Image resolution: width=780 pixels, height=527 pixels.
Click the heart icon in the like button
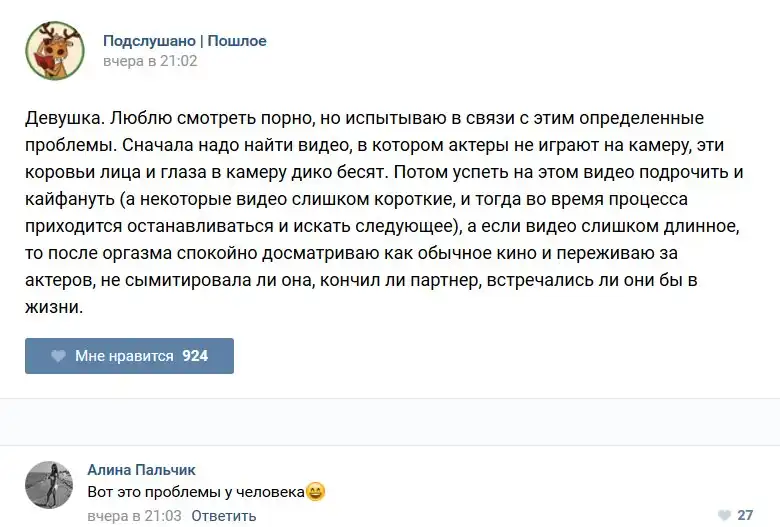tap(57, 356)
